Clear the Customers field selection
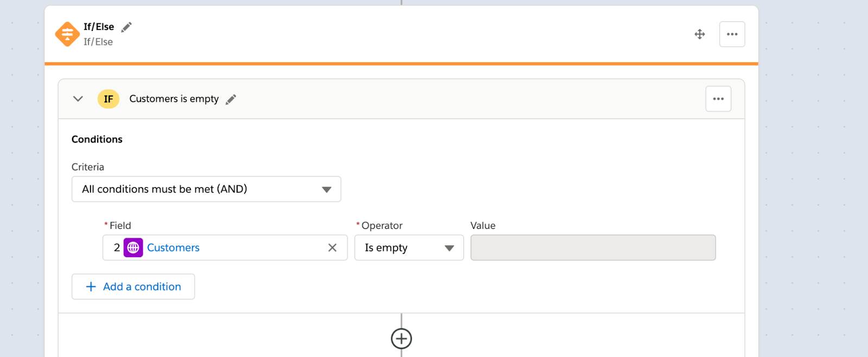 pyautogui.click(x=333, y=247)
